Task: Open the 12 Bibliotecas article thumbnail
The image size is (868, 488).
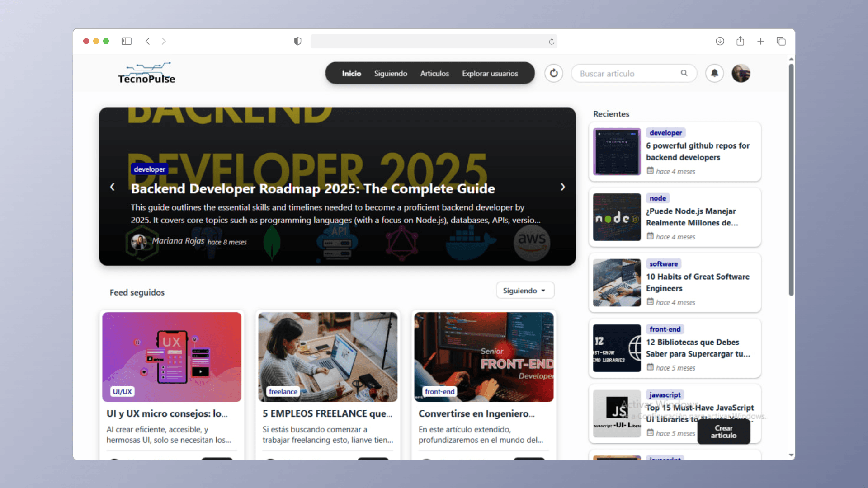Action: (617, 348)
